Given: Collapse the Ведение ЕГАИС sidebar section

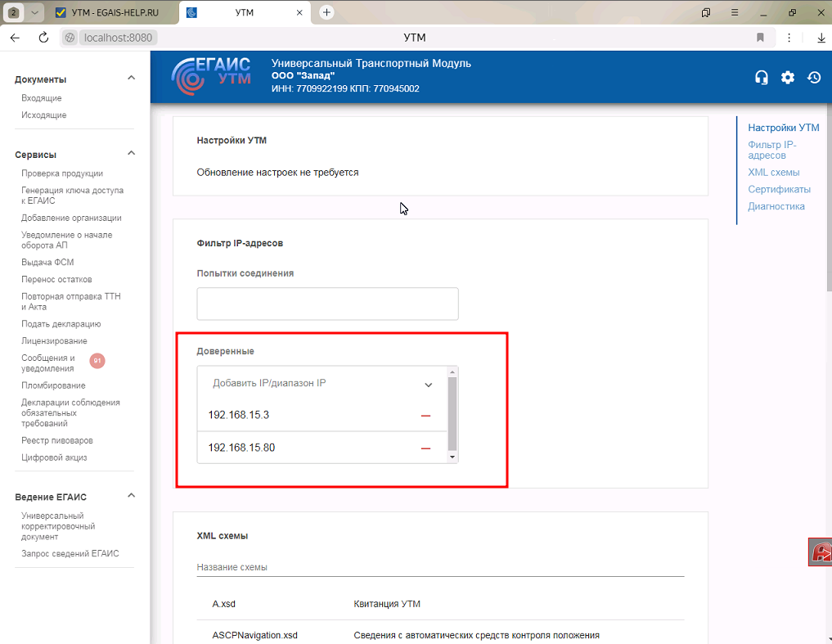Looking at the screenshot, I should click(131, 496).
